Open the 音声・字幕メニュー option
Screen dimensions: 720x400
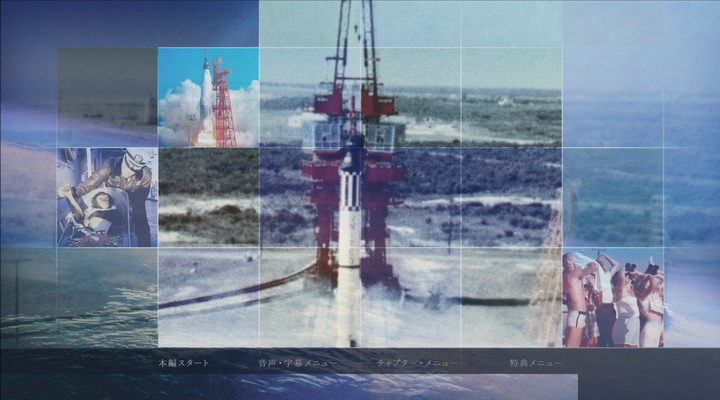(x=296, y=363)
